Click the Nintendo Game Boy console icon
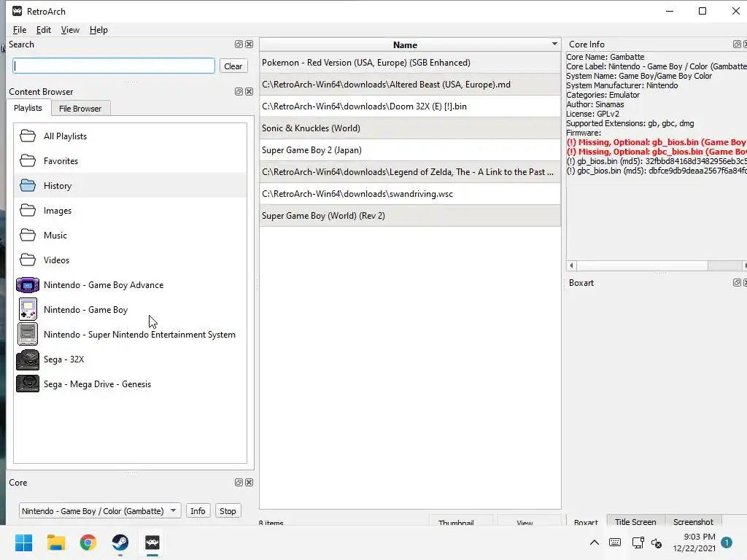 tap(28, 309)
